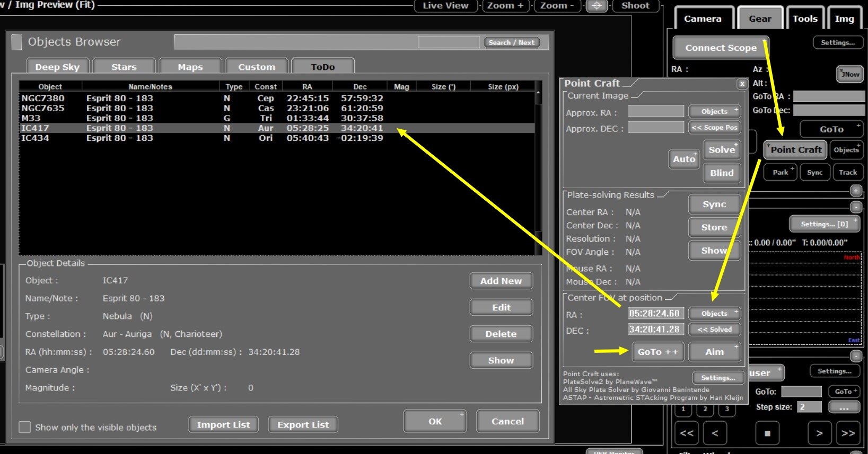Click the << Scope Pos button

[x=714, y=127]
